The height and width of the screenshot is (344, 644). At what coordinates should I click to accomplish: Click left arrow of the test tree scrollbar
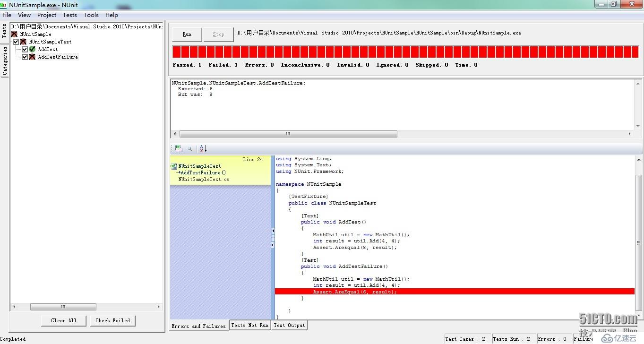[x=14, y=307]
